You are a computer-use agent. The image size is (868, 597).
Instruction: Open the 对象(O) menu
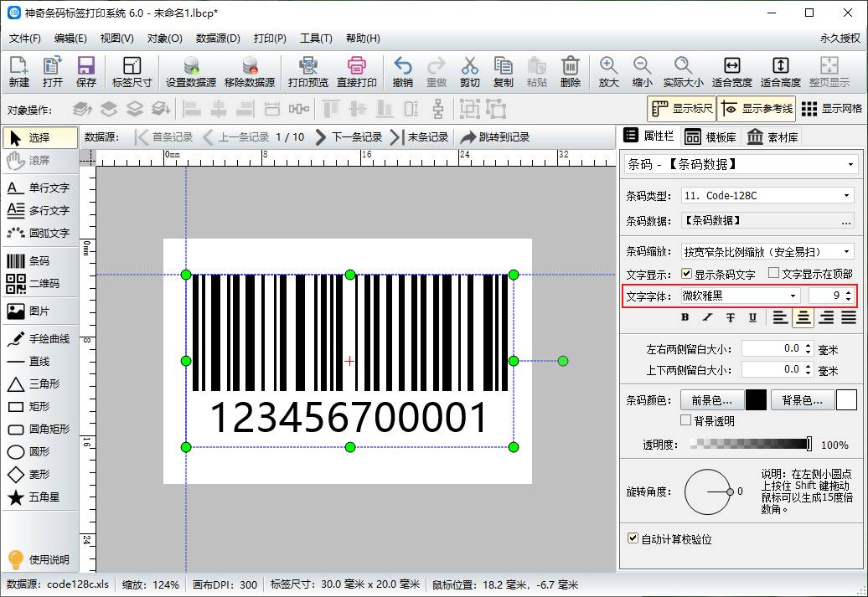[x=165, y=39]
